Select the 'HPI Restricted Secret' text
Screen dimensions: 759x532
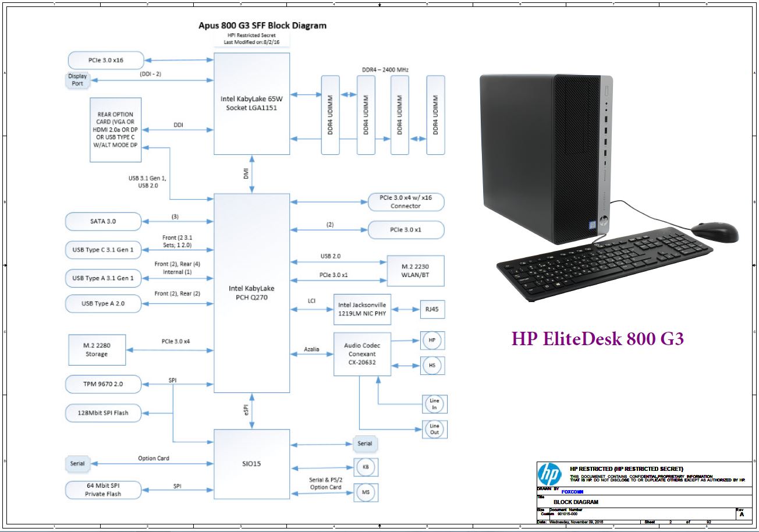tap(251, 34)
